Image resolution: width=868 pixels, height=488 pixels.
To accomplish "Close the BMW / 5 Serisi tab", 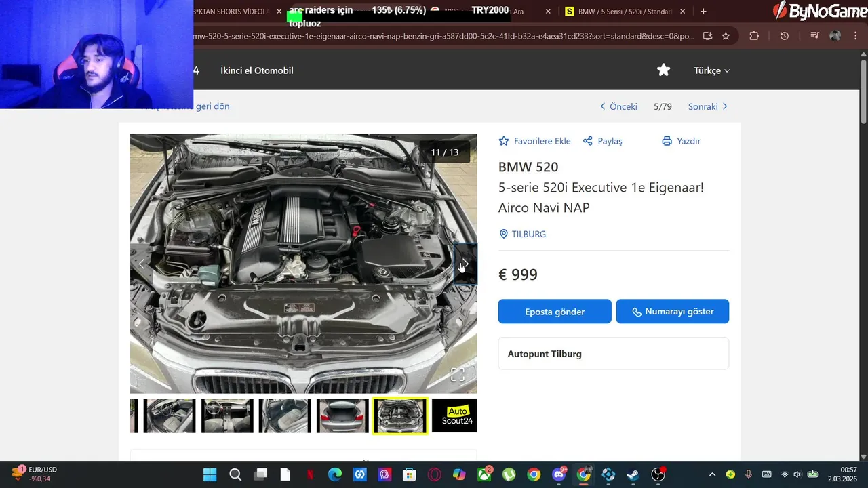I will [x=683, y=12].
